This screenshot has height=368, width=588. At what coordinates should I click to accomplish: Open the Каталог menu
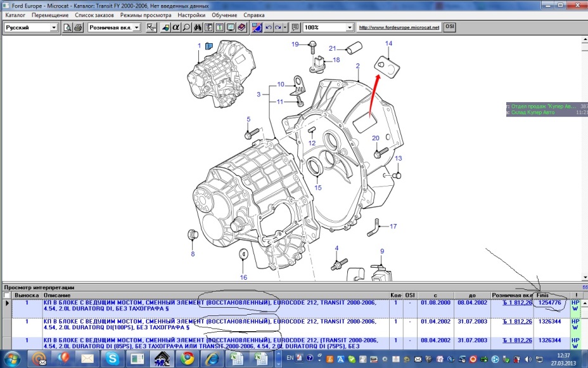(15, 15)
